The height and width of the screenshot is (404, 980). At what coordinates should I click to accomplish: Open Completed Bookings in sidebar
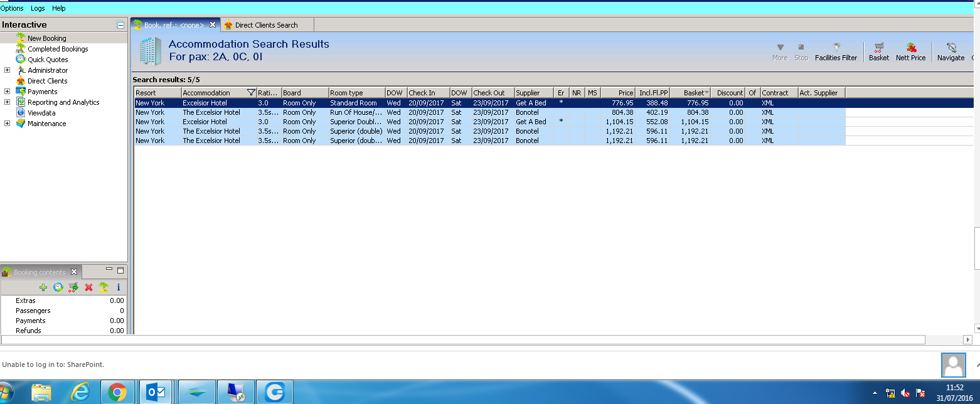coord(58,49)
